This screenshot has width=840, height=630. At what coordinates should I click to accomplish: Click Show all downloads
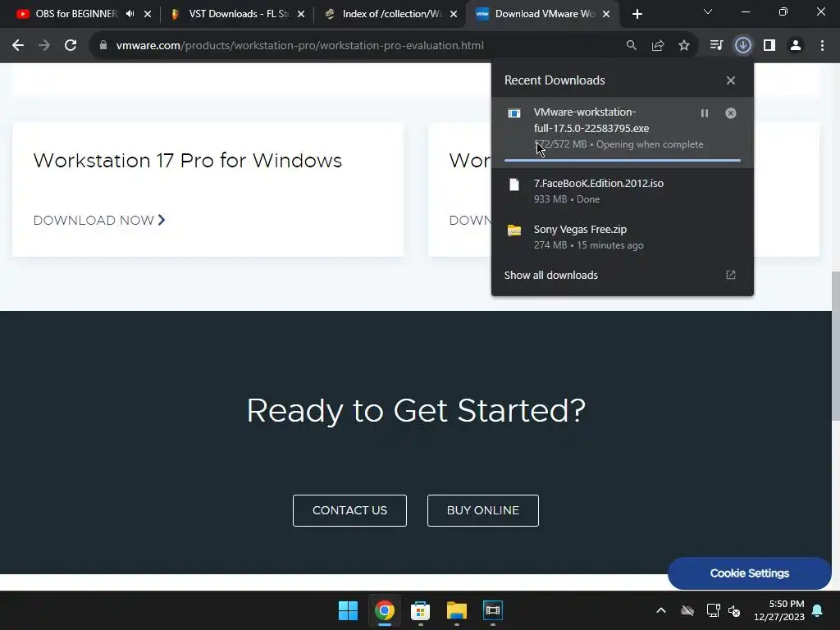(550, 275)
